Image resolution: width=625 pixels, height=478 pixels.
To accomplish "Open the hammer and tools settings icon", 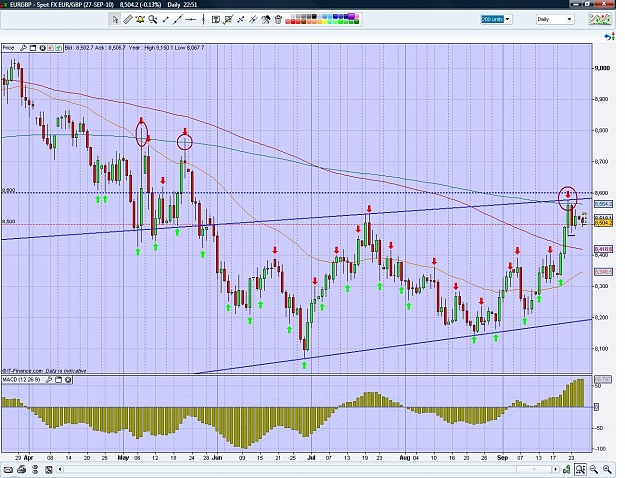I will [x=265, y=19].
